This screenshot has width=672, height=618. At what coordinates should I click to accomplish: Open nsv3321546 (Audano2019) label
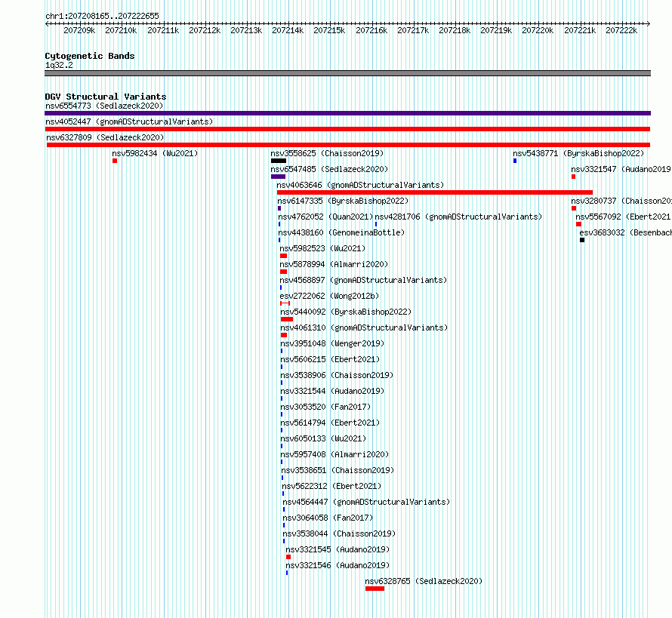coord(338,565)
